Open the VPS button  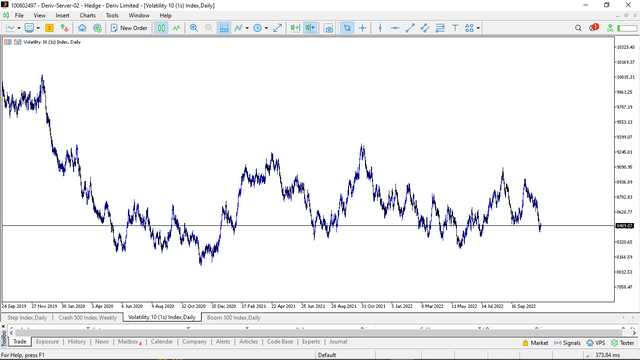coord(596,343)
